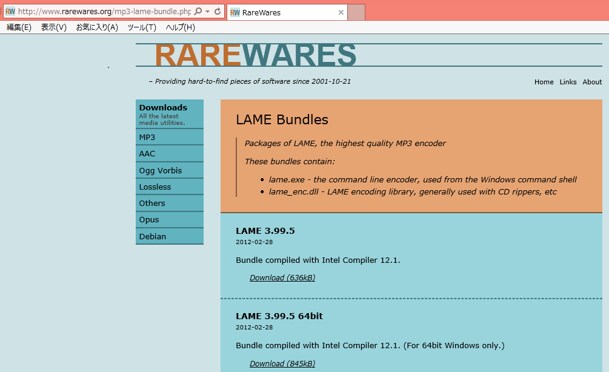
Task: Click Download (636kB) for LAME 3.99.5
Action: tap(282, 278)
